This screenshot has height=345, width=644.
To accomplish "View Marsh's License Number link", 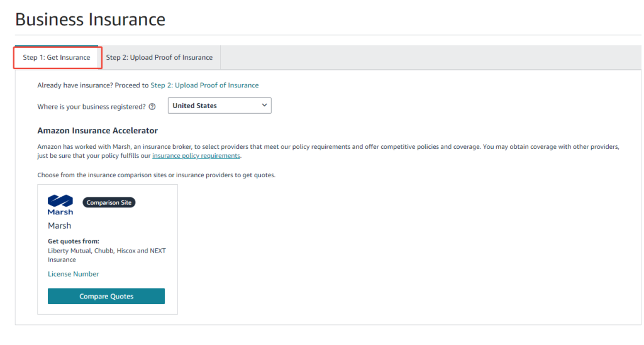I will (x=74, y=274).
